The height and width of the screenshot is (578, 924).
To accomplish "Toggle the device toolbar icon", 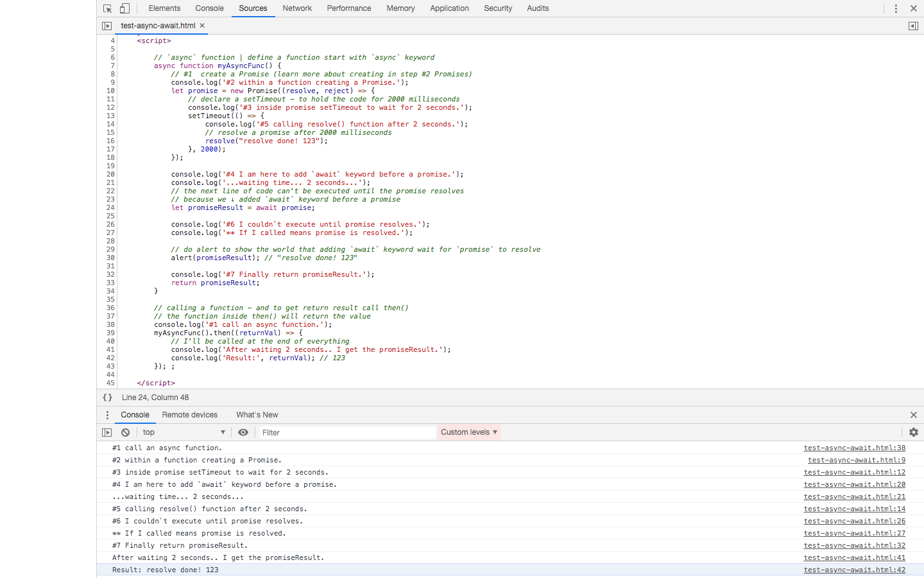I will (x=124, y=8).
